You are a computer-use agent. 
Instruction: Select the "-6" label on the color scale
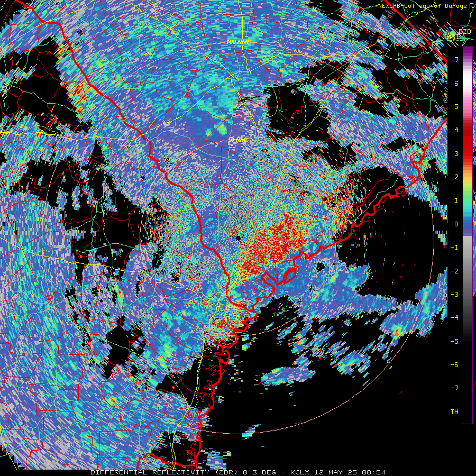(x=454, y=365)
